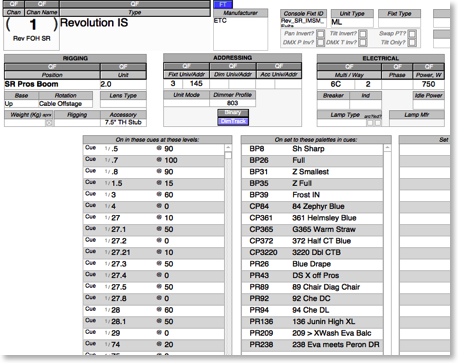This screenshot has width=458, height=363.
Task: Select palette row PR89 89 Chair Diag Chair
Action: 312,287
